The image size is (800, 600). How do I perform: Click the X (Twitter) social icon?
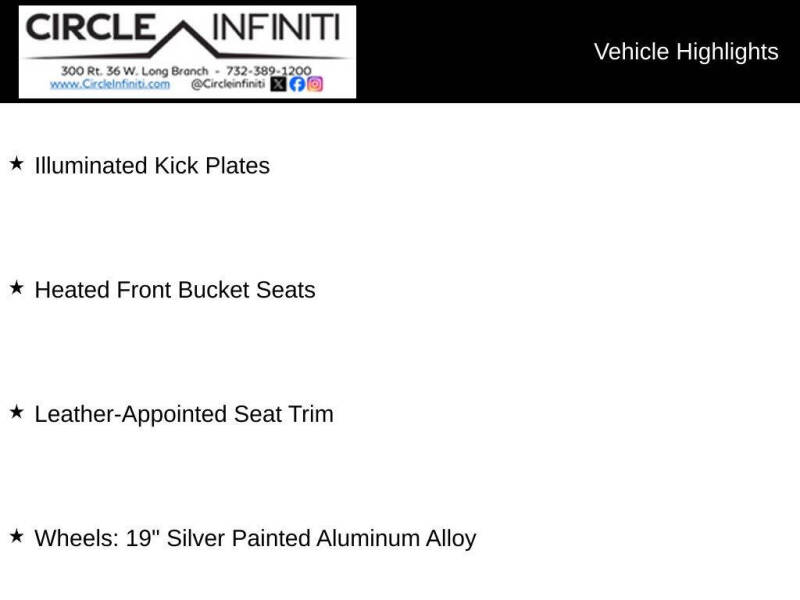click(x=278, y=84)
